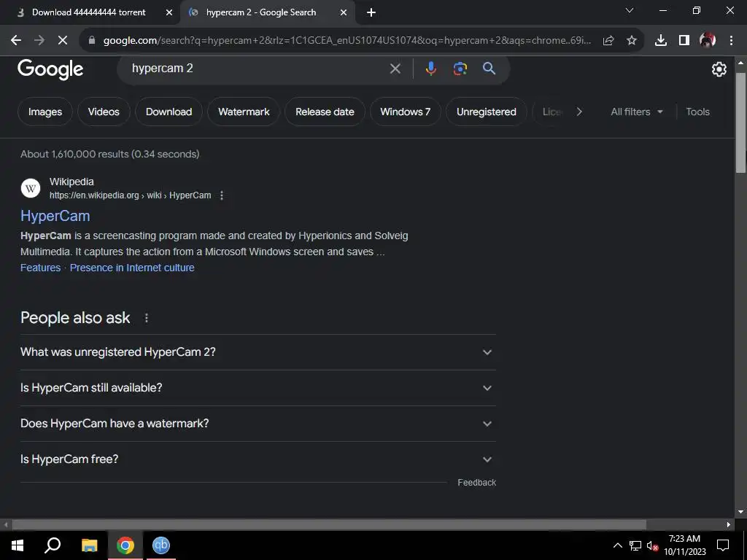Screen dimensions: 747x560
Task: Start voice search with microphone icon
Action: click(430, 69)
